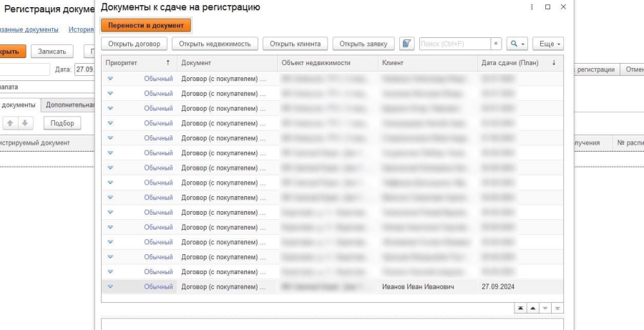
Task: Open the client via Открыть клиента
Action: [x=296, y=44]
